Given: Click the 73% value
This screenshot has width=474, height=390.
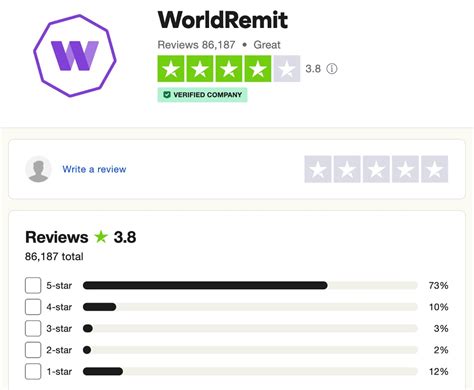Looking at the screenshot, I should (x=438, y=285).
